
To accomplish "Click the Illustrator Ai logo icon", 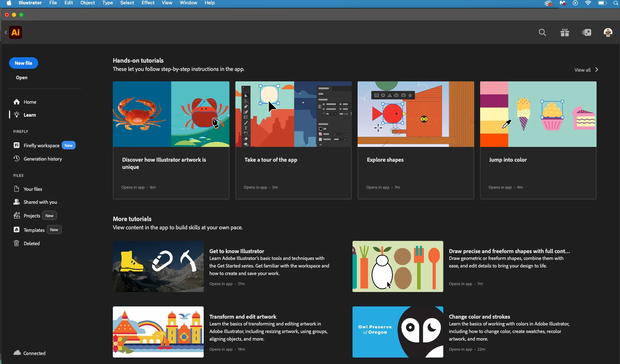I will click(15, 32).
